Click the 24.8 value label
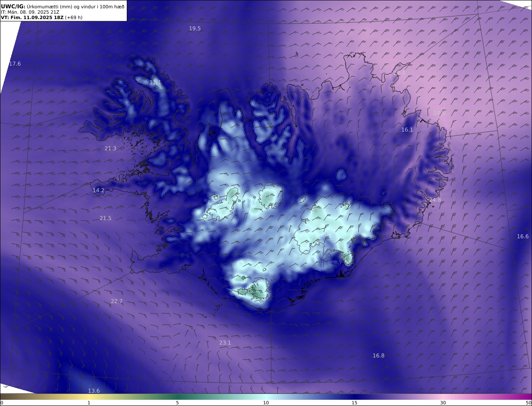 click(x=435, y=200)
